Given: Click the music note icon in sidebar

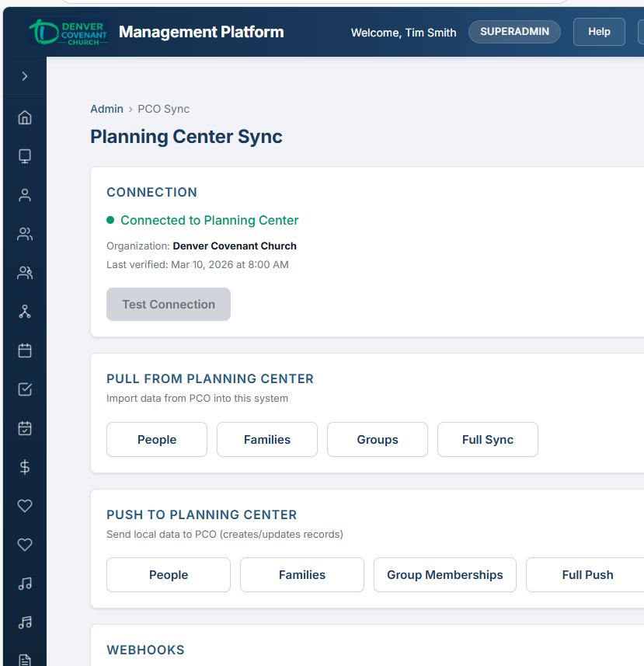Looking at the screenshot, I should click(x=24, y=584).
